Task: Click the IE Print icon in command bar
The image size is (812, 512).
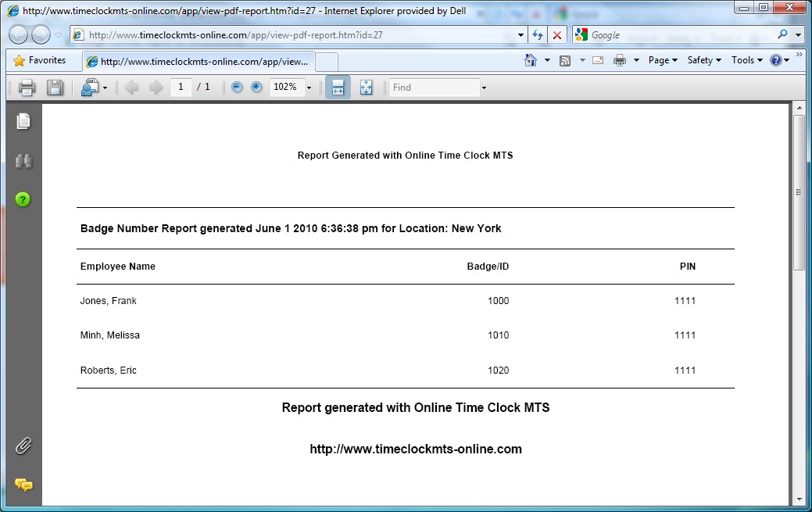Action: (620, 61)
